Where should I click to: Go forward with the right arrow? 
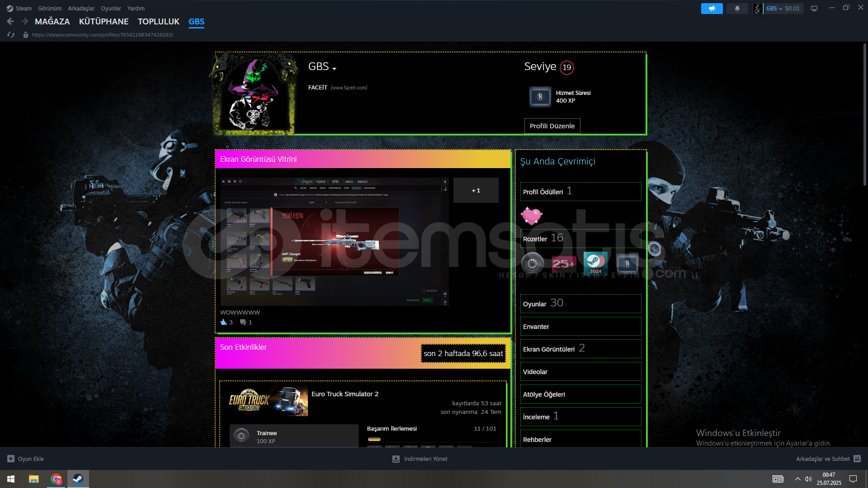point(25,21)
